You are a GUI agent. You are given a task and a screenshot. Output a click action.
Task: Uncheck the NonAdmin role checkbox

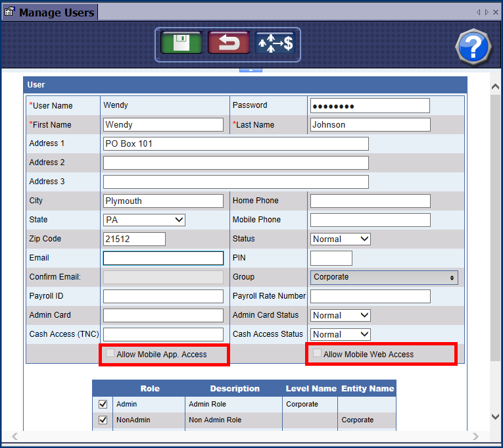pos(103,420)
